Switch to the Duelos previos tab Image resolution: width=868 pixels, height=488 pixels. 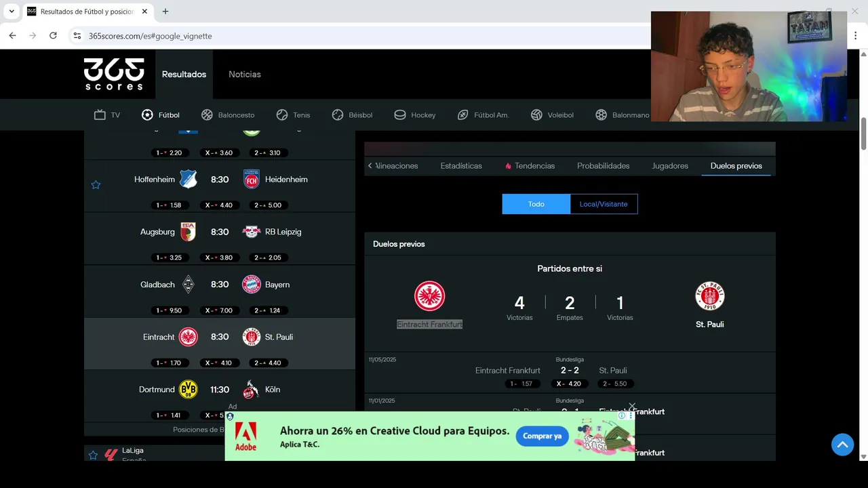pos(736,165)
